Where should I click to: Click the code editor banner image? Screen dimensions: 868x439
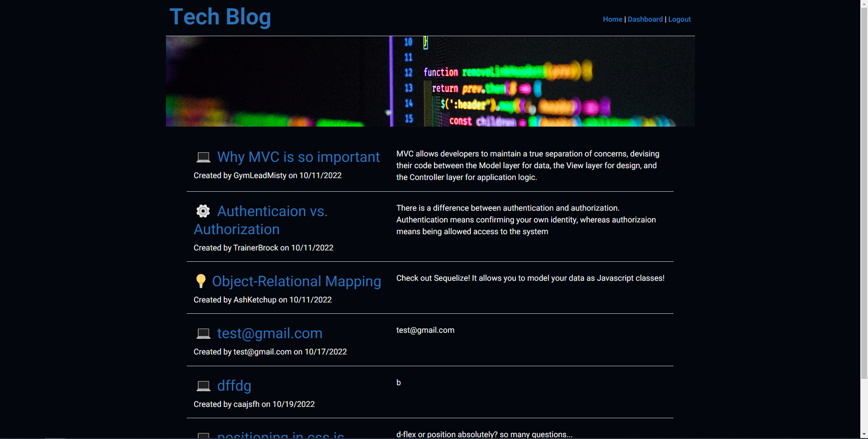(x=430, y=81)
